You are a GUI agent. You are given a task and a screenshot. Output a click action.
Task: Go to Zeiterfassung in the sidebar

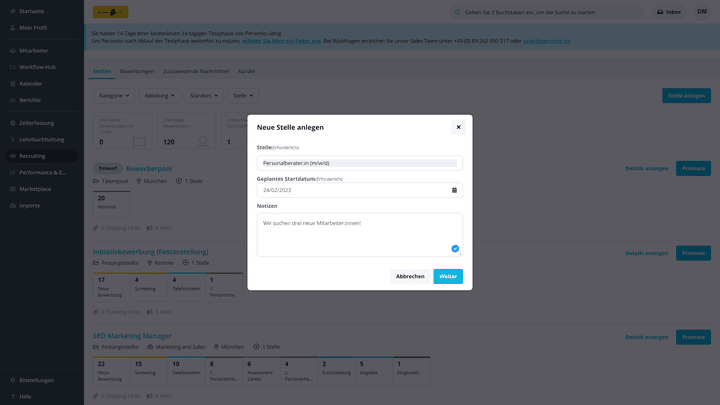36,122
